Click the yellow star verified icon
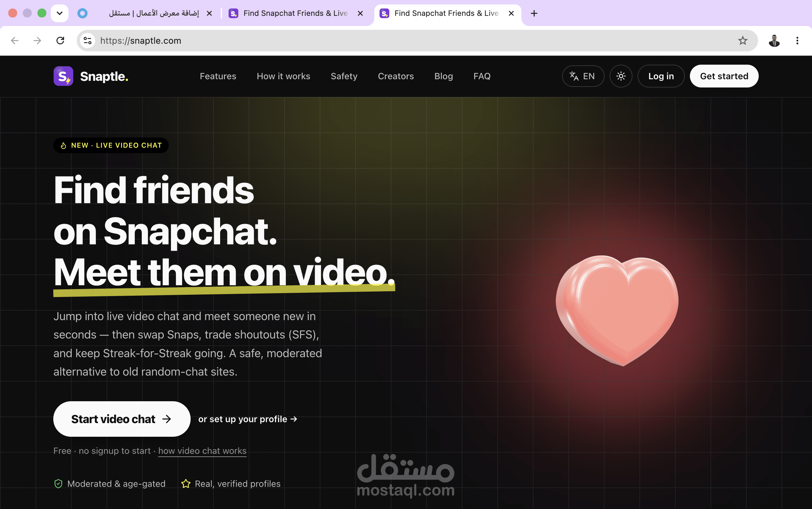Image resolution: width=812 pixels, height=509 pixels. pyautogui.click(x=186, y=484)
